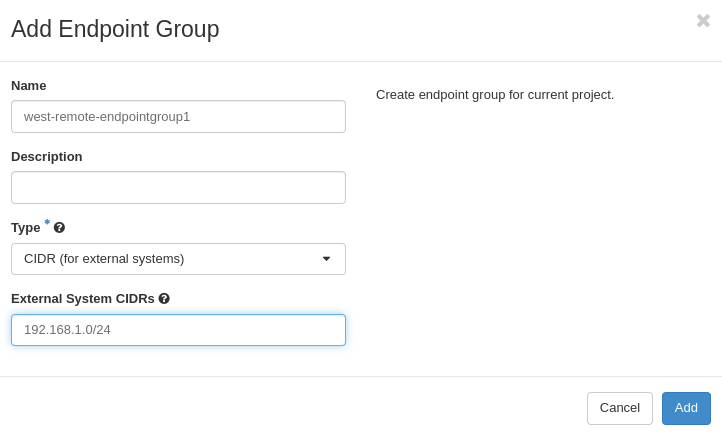Viewport: 722px width, 438px height.
Task: Click the 'Create endpoint group' help text
Action: point(495,95)
